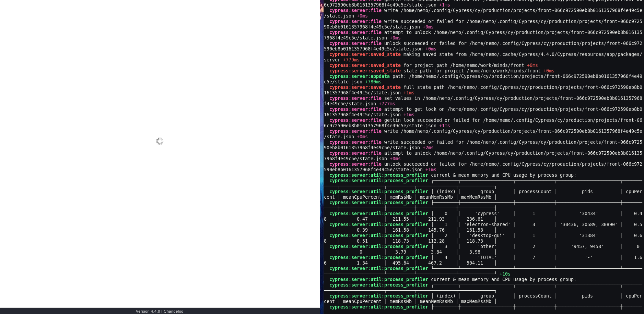This screenshot has width=644, height=314.
Task: Click the Version 4.4.0 footer text
Action: [148, 311]
